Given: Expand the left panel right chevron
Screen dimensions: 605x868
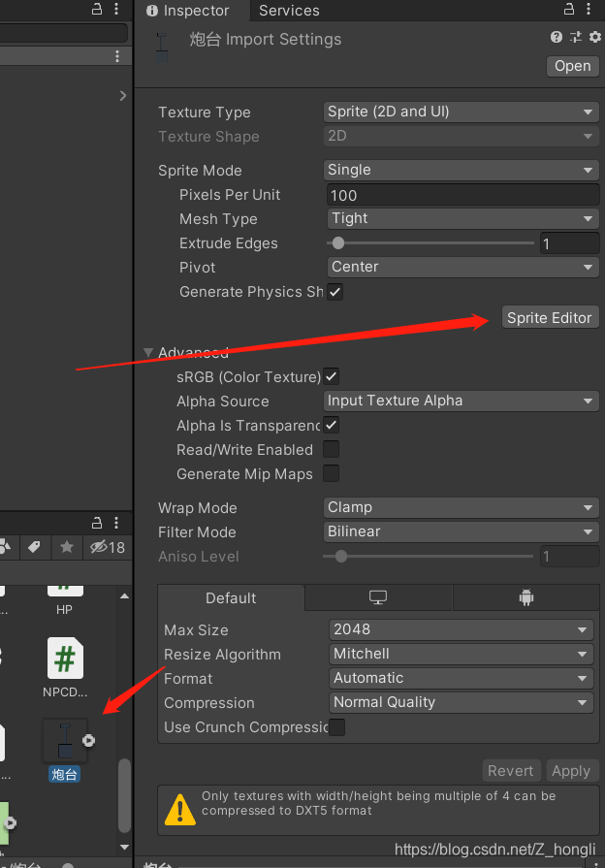Looking at the screenshot, I should coord(123,96).
